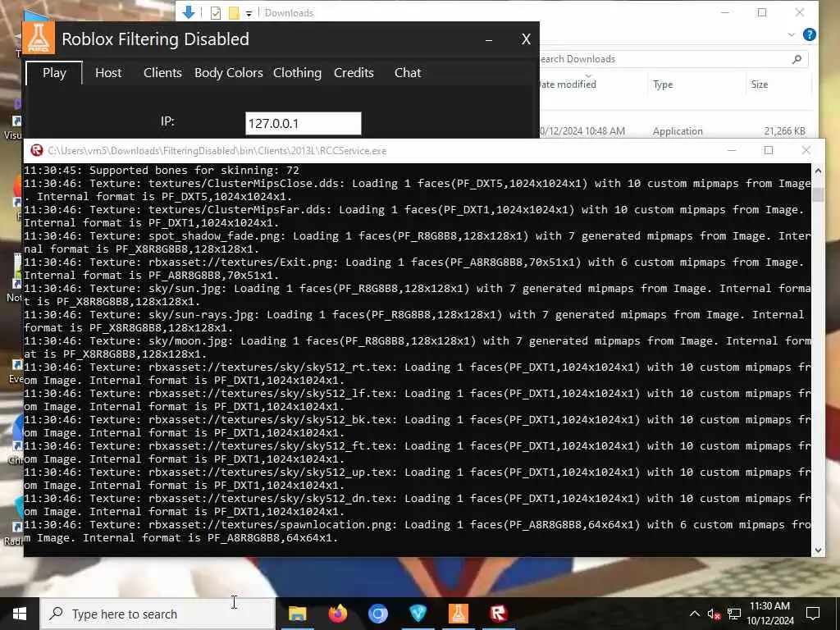Select the Application type cell in Downloads
This screenshot has height=630, width=840.
pos(677,131)
